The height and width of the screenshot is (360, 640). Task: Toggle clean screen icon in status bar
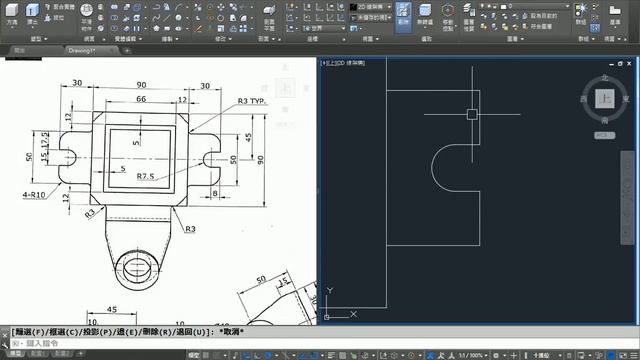click(623, 356)
